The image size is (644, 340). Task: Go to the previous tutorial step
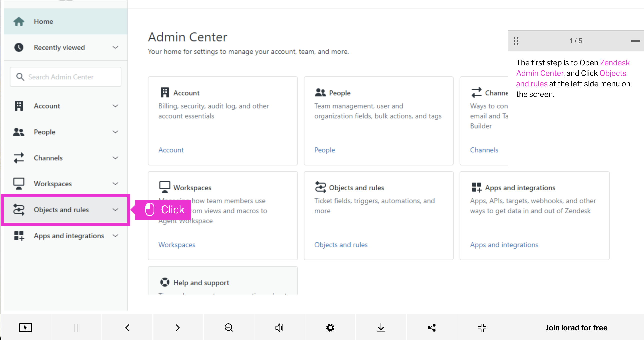(x=127, y=328)
